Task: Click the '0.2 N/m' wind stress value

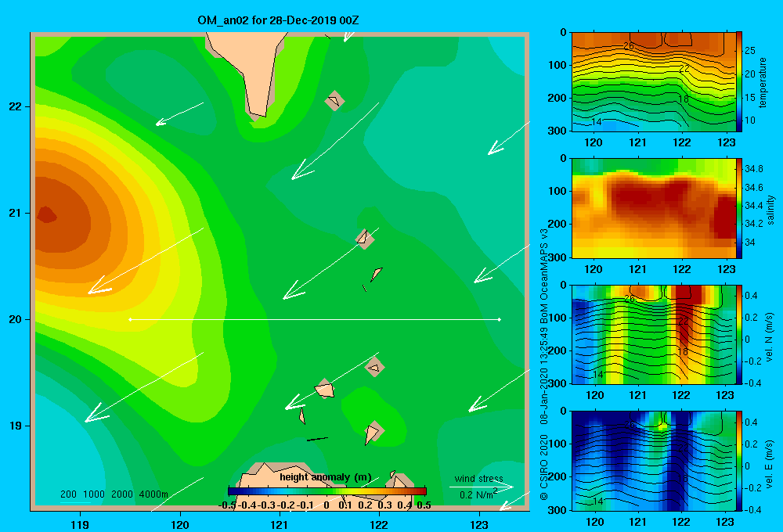Action: tap(478, 494)
